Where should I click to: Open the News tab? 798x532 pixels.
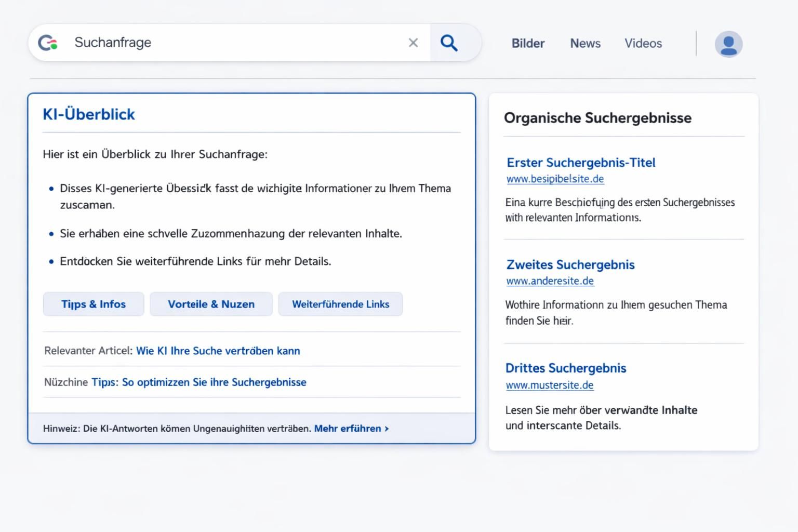tap(585, 44)
